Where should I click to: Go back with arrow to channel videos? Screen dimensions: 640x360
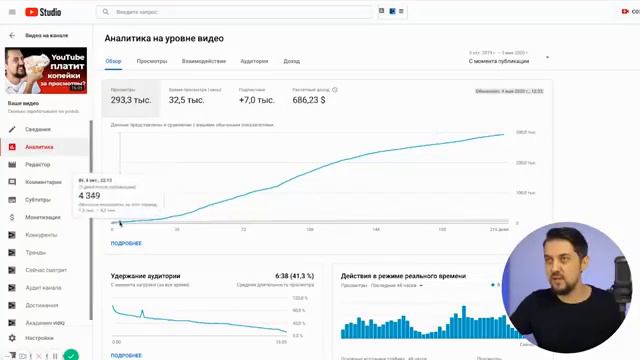click(x=12, y=36)
